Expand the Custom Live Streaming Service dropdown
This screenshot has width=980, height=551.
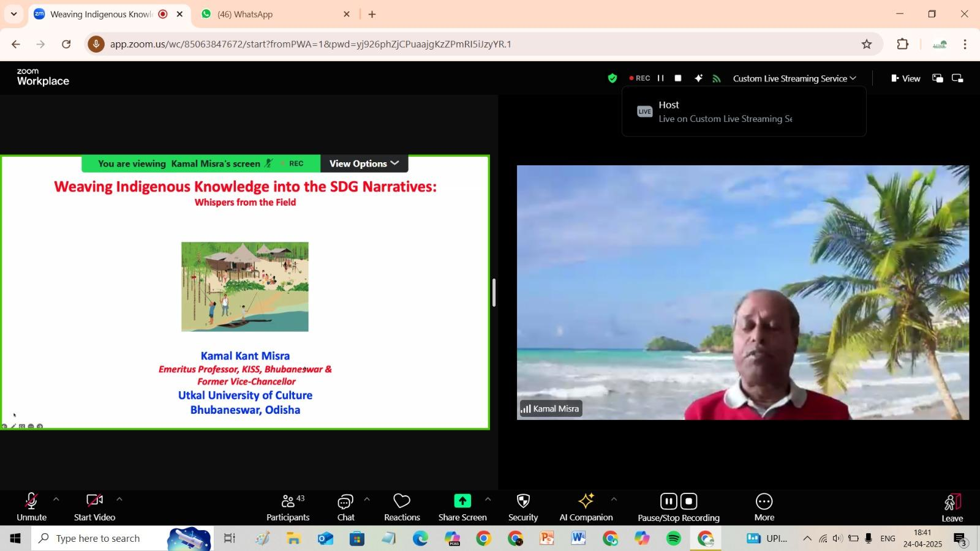click(x=794, y=78)
